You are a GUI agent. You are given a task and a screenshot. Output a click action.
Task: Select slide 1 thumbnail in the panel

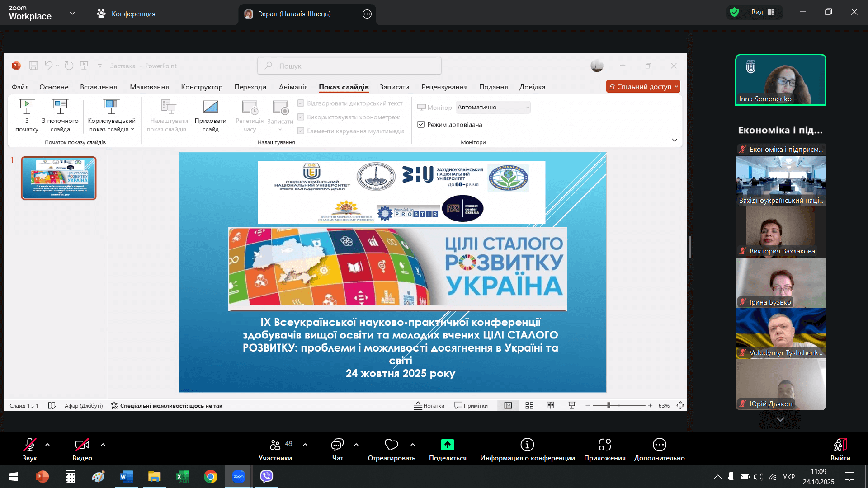tap(58, 178)
